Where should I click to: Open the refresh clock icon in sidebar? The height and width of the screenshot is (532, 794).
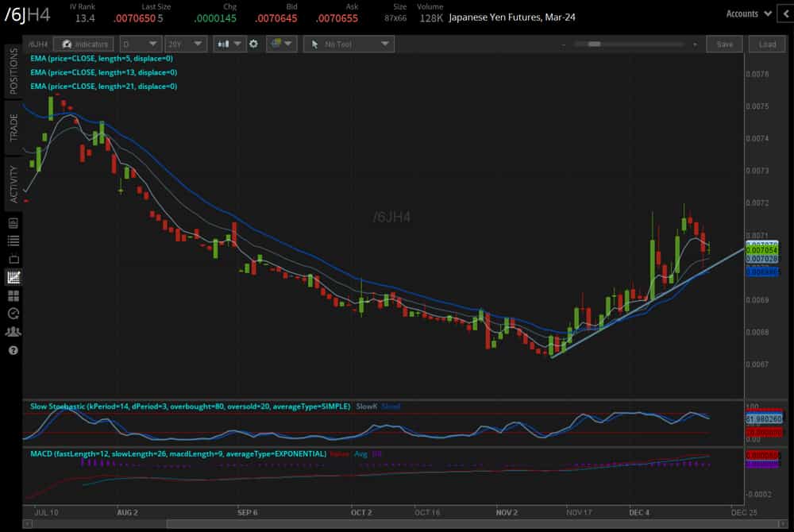click(x=13, y=314)
